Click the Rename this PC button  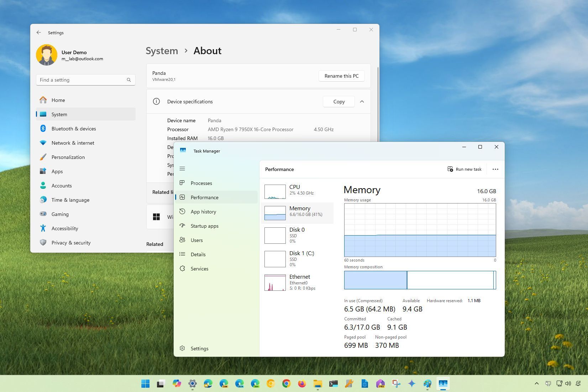pyautogui.click(x=341, y=76)
